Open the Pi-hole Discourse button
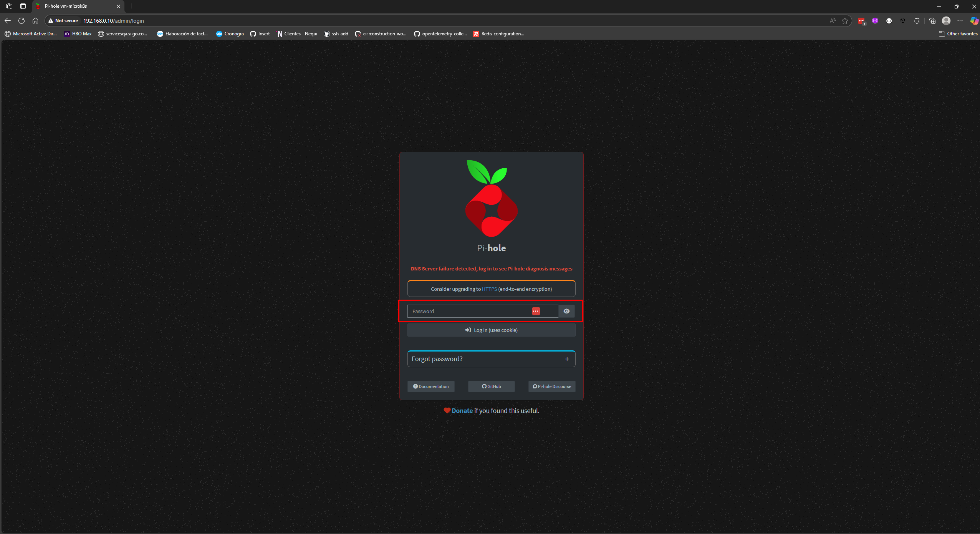Image resolution: width=980 pixels, height=534 pixels. click(x=552, y=386)
